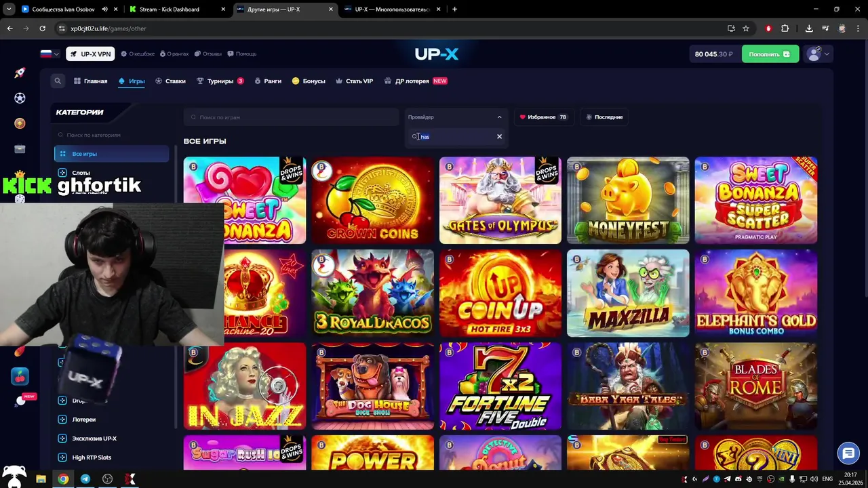This screenshot has height=488, width=868.
Task: Open the In Jazz game
Action: tap(245, 386)
